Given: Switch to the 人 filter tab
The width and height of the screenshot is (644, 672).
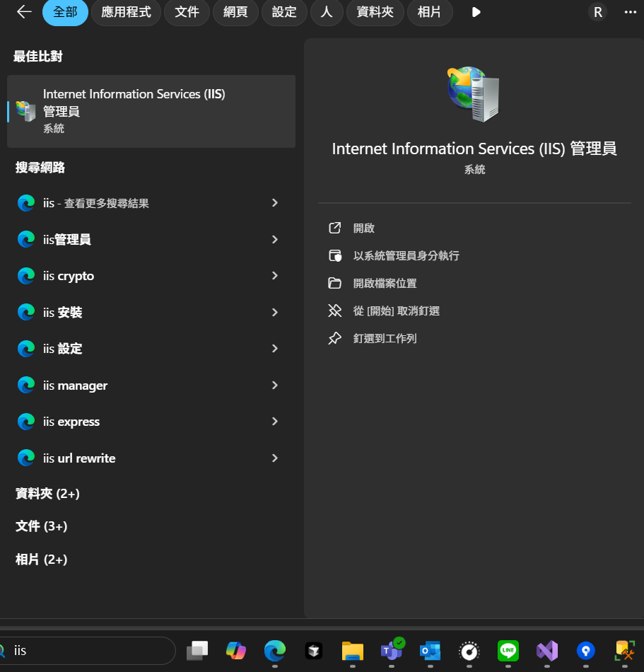Looking at the screenshot, I should (327, 12).
